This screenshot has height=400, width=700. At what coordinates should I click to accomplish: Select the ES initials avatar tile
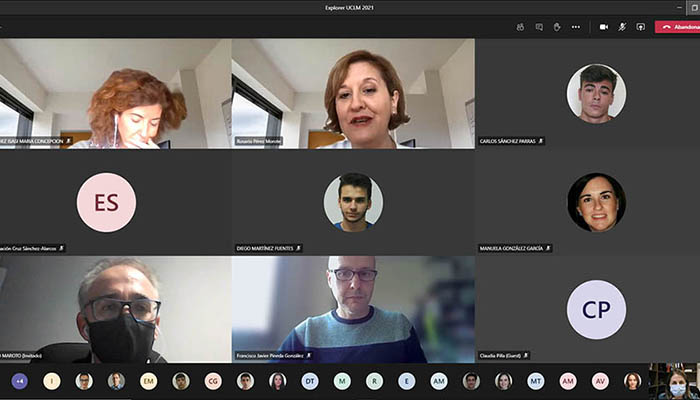tap(106, 203)
